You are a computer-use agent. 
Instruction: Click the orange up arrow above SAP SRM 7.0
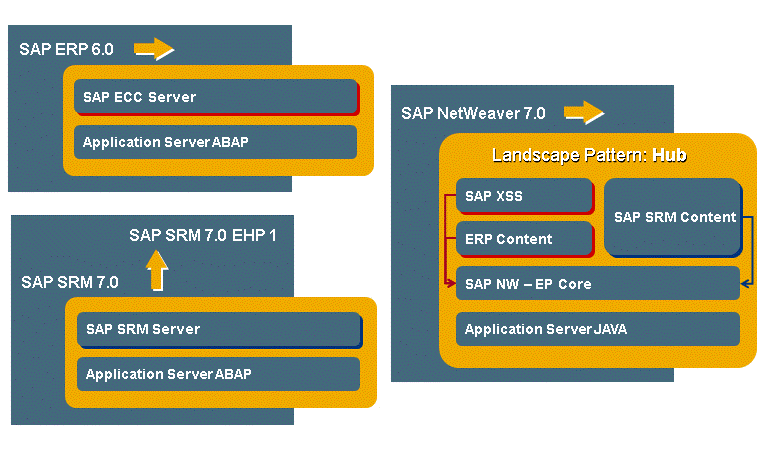pos(156,270)
